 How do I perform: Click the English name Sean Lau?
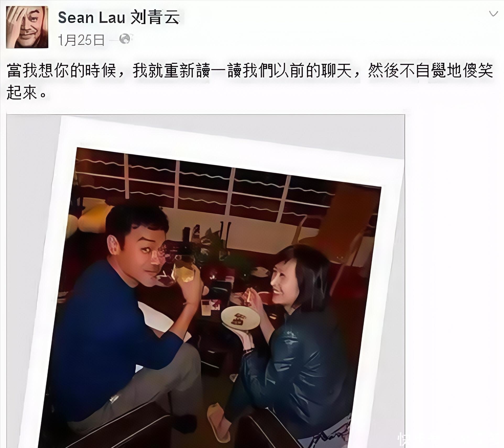tap(91, 18)
